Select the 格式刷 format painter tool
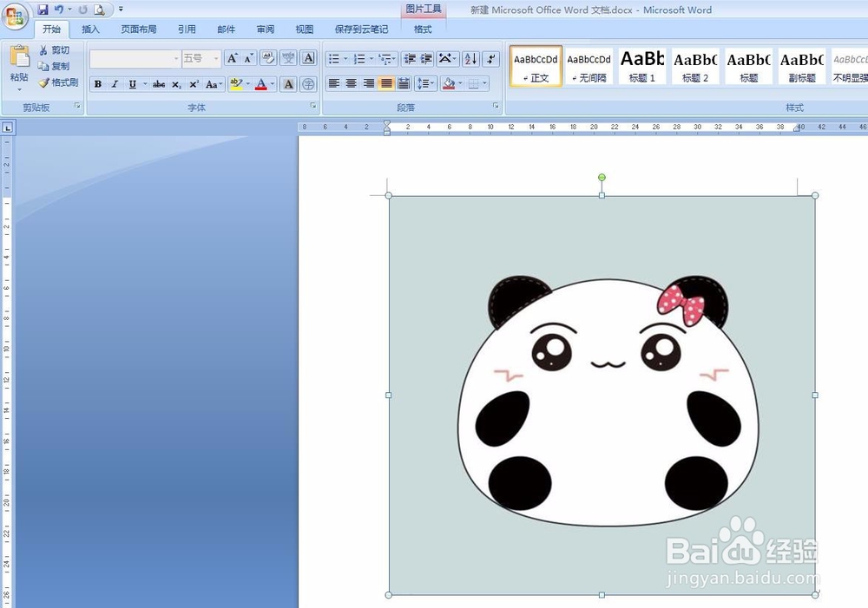 tap(60, 83)
